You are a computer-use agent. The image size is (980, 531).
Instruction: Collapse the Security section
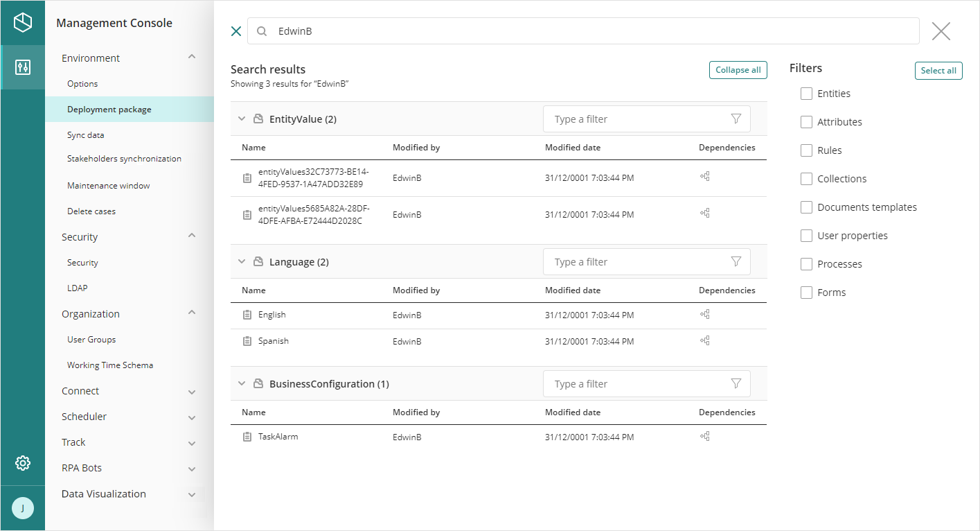pyautogui.click(x=192, y=236)
